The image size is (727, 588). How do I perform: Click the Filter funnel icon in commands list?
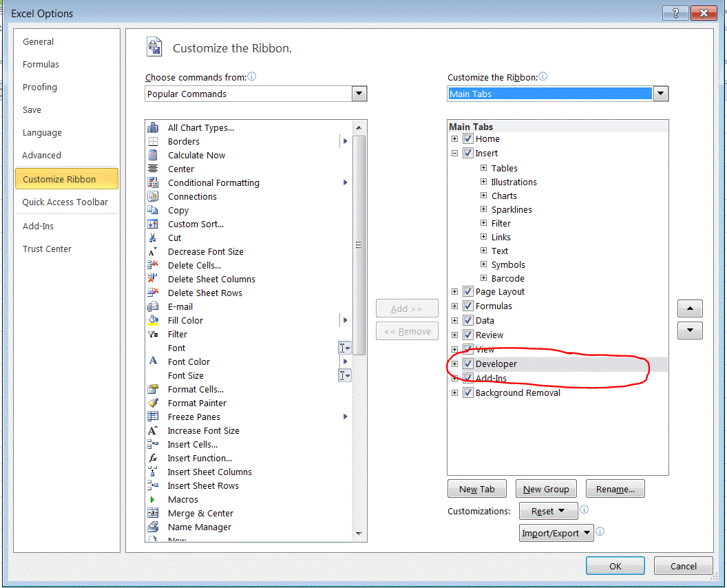coord(153,335)
